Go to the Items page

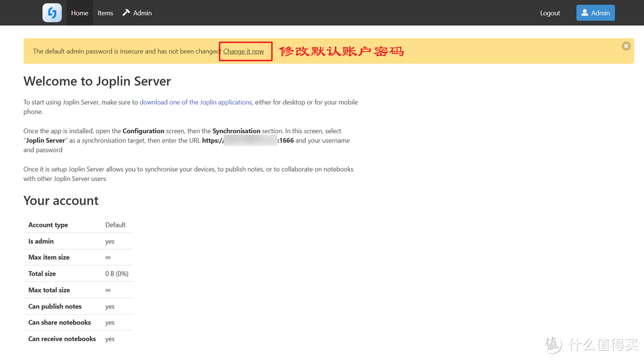[x=106, y=13]
